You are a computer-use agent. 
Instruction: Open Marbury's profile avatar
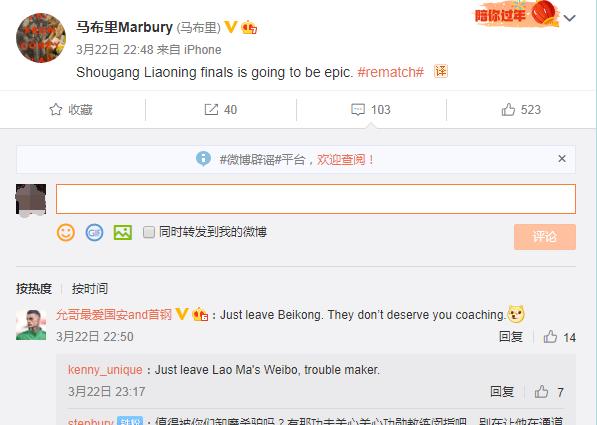tap(41, 38)
